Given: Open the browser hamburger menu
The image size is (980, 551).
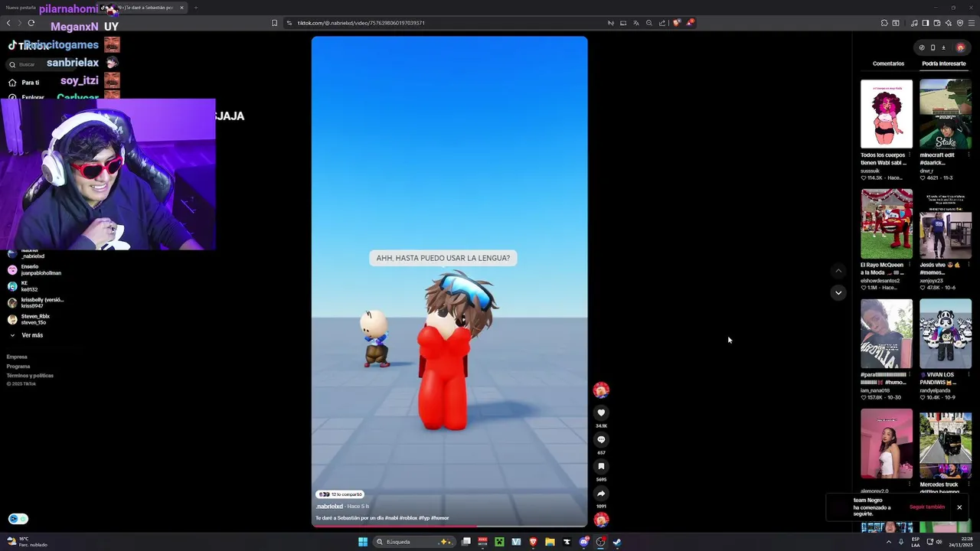Looking at the screenshot, I should tap(972, 23).
